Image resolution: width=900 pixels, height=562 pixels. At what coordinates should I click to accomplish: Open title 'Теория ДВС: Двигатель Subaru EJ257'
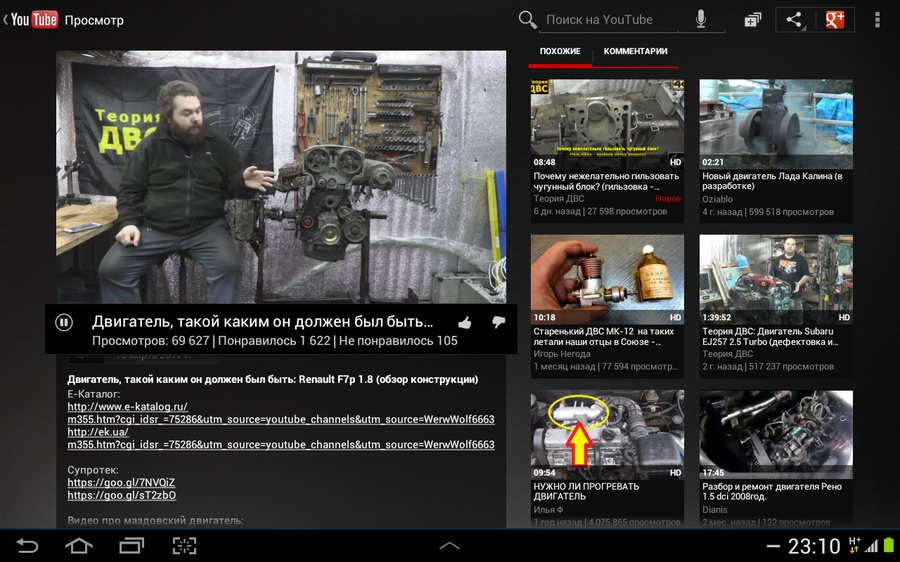click(770, 336)
